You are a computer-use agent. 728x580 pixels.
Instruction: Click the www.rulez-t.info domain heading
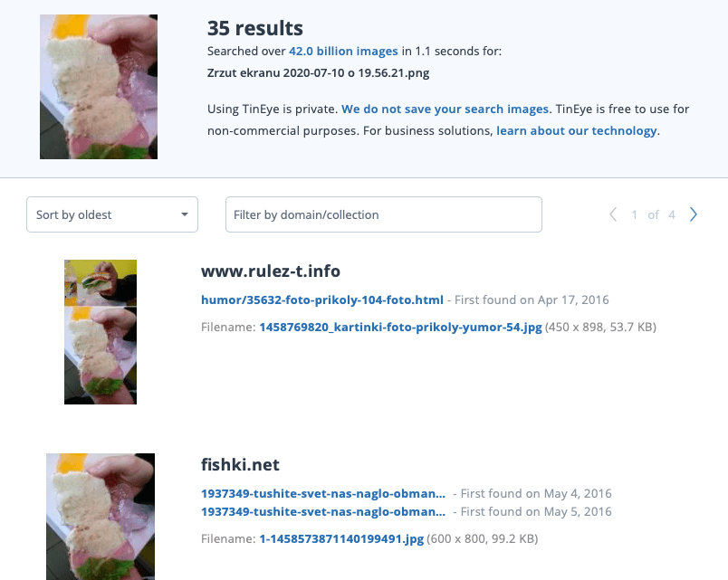(x=271, y=271)
